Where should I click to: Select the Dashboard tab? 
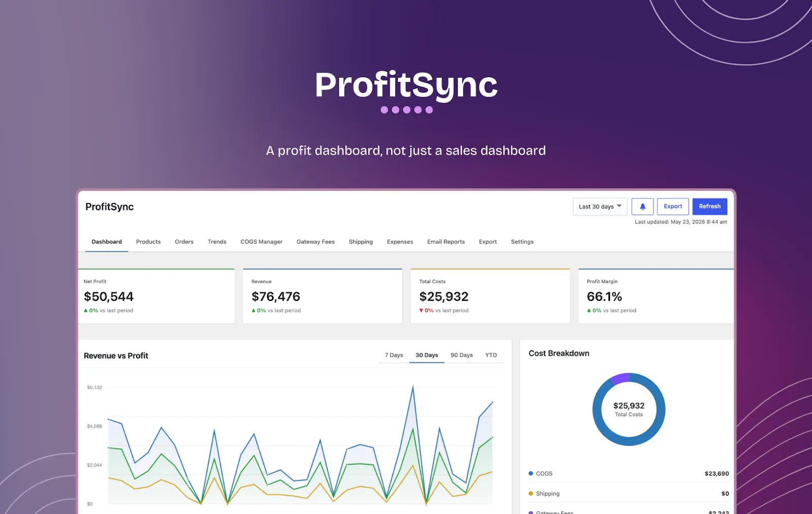(107, 242)
